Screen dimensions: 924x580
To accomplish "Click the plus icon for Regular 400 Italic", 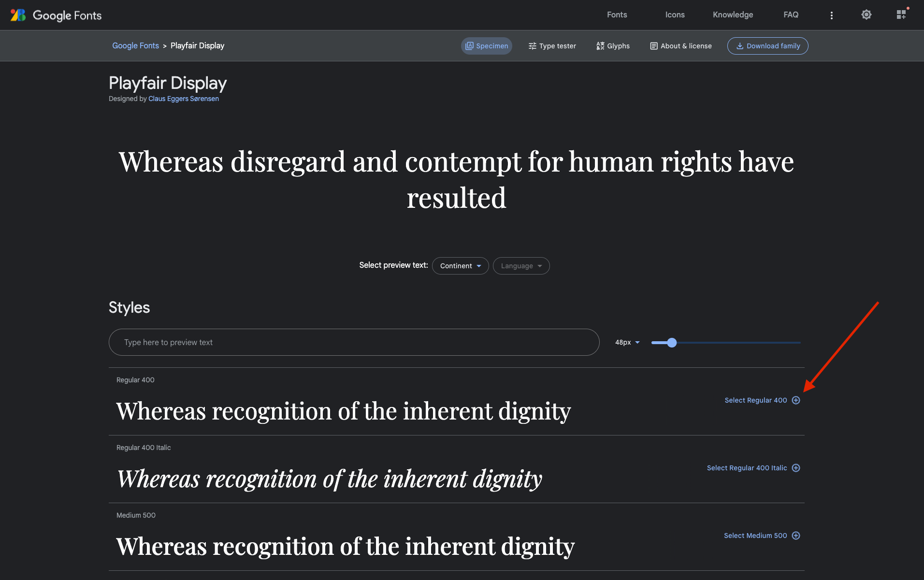I will [x=796, y=468].
